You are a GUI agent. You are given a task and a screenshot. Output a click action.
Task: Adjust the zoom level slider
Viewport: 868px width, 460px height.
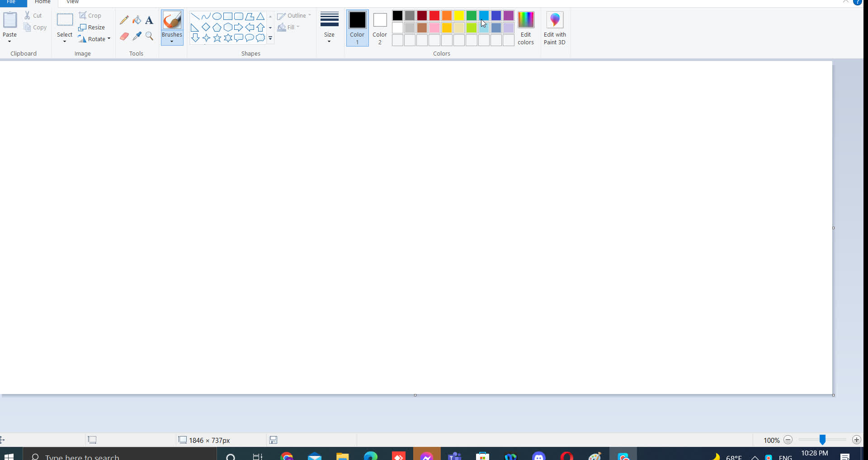pyautogui.click(x=822, y=440)
